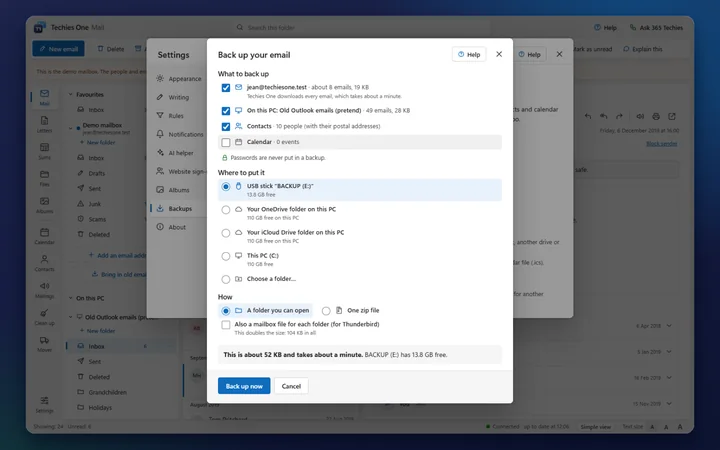Open Mover from the left sidebar
The height and width of the screenshot is (450, 720).
pos(44,344)
